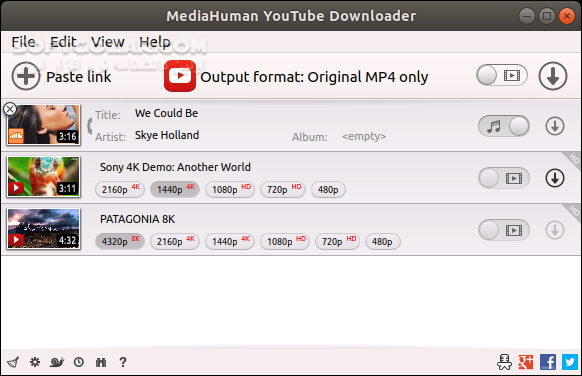Select 480p for Sony 4K Demo
This screenshot has height=376, width=582.
click(328, 190)
